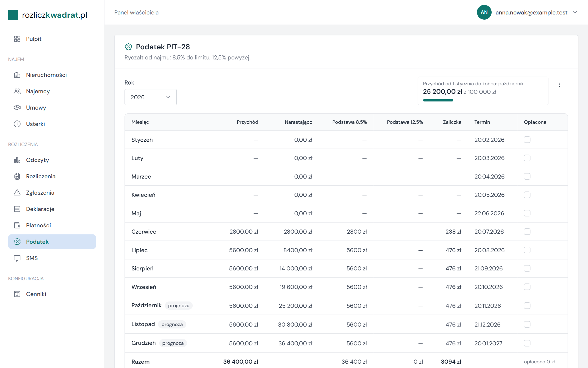Click the Deklaracje form icon
588x368 pixels.
[17, 209]
